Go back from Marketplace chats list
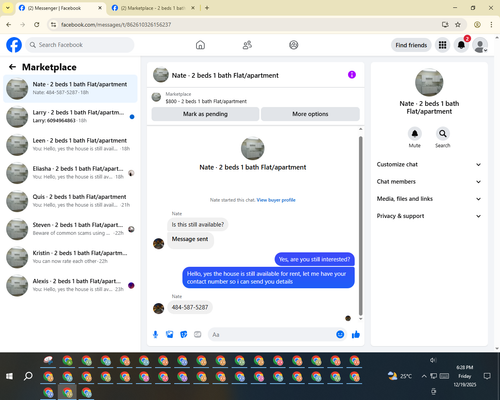 12,67
